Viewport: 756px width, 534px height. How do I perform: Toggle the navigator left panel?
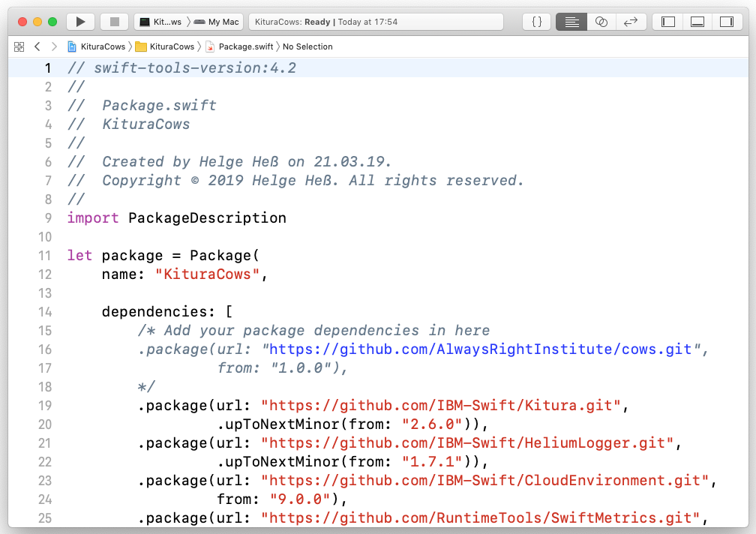tap(667, 22)
